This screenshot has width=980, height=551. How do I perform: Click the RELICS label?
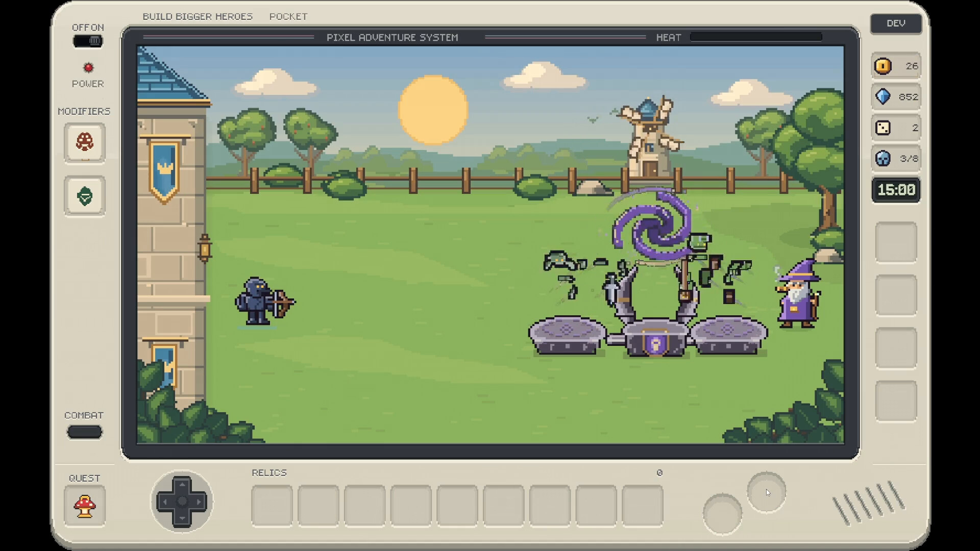click(269, 473)
